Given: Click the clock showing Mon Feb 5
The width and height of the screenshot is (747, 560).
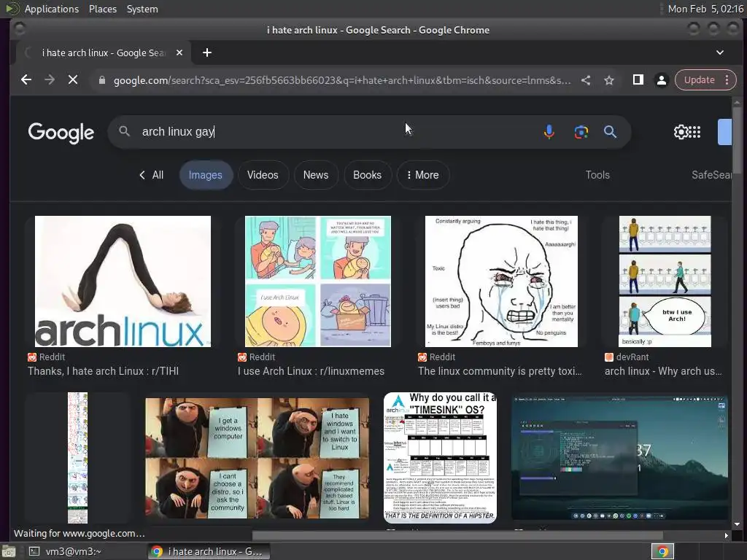Looking at the screenshot, I should click(705, 9).
